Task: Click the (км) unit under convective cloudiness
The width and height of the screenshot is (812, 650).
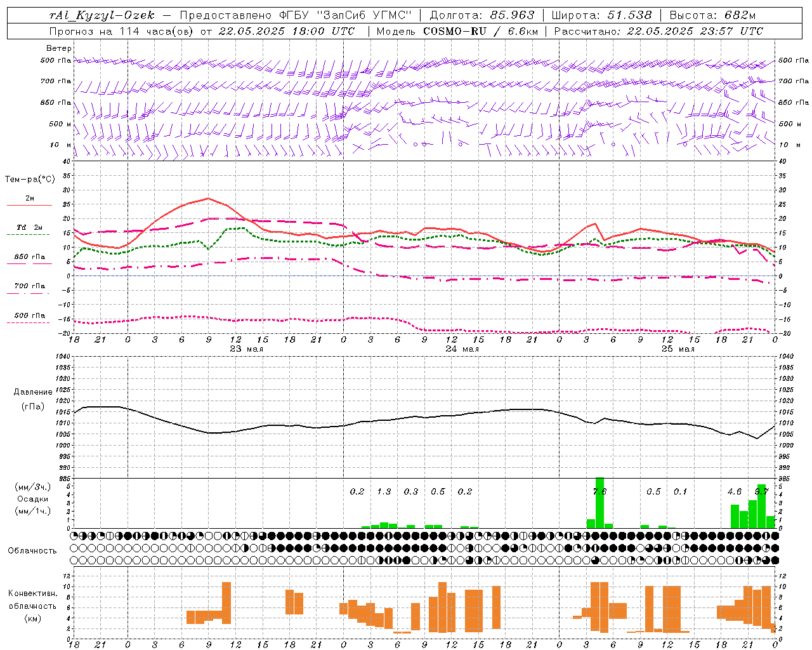Action: pos(33,618)
